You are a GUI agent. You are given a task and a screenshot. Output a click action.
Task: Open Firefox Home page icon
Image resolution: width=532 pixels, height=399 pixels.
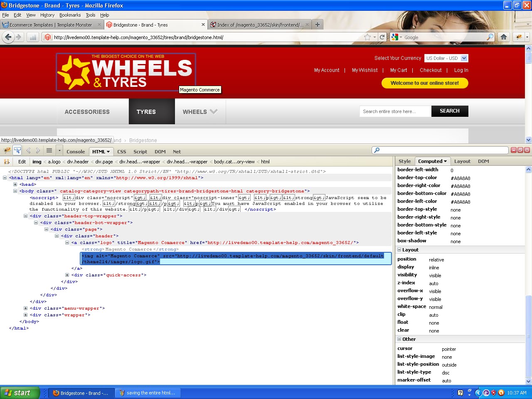coord(504,37)
